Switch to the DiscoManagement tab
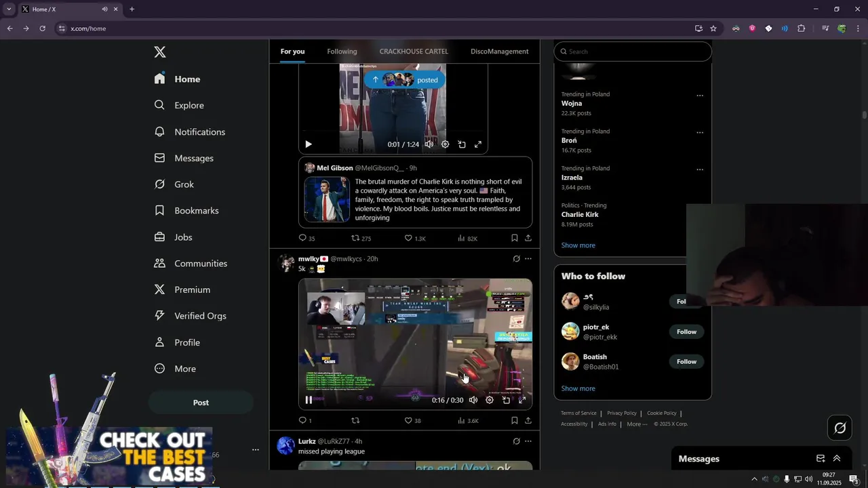Screen dimensions: 868x488 pyautogui.click(x=500, y=52)
